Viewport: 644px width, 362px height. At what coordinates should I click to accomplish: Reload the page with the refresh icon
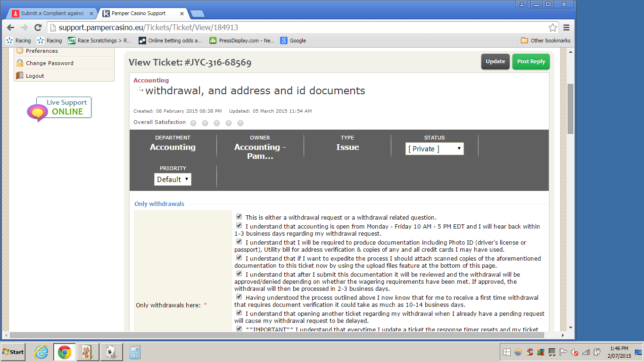coord(38,27)
